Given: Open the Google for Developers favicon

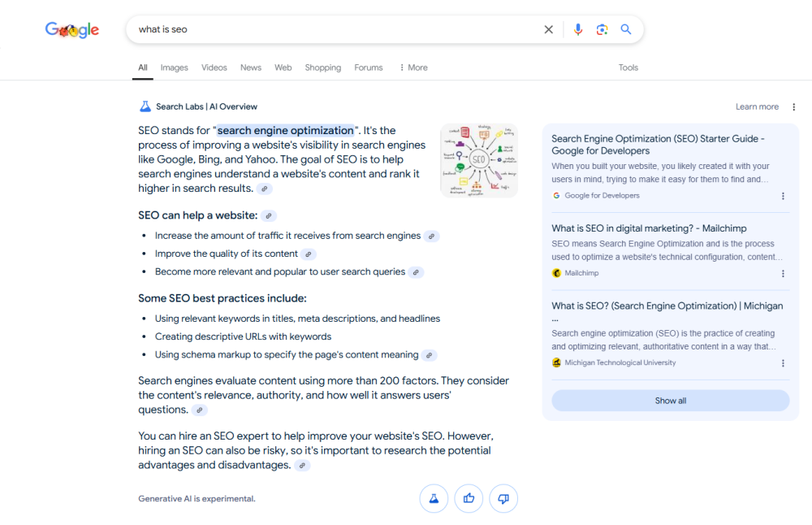Looking at the screenshot, I should click(556, 195).
